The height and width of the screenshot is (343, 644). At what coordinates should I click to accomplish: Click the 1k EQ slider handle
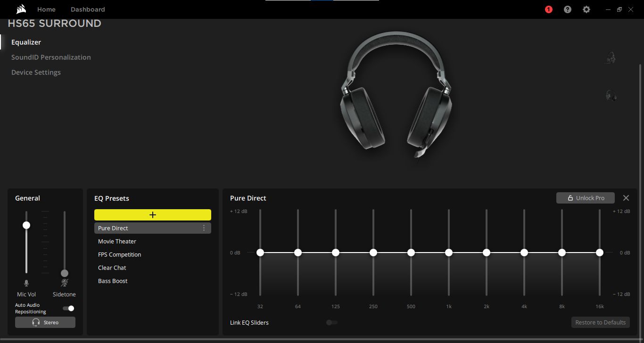(449, 253)
